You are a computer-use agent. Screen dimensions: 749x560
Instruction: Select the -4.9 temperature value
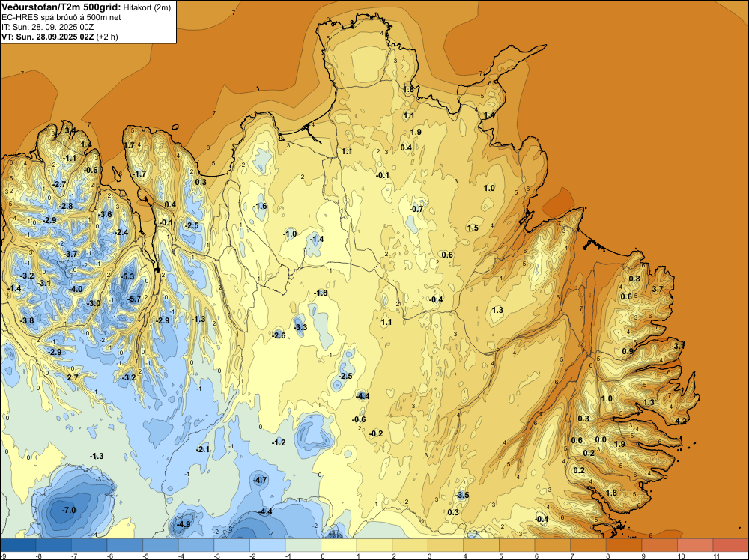[x=184, y=524]
